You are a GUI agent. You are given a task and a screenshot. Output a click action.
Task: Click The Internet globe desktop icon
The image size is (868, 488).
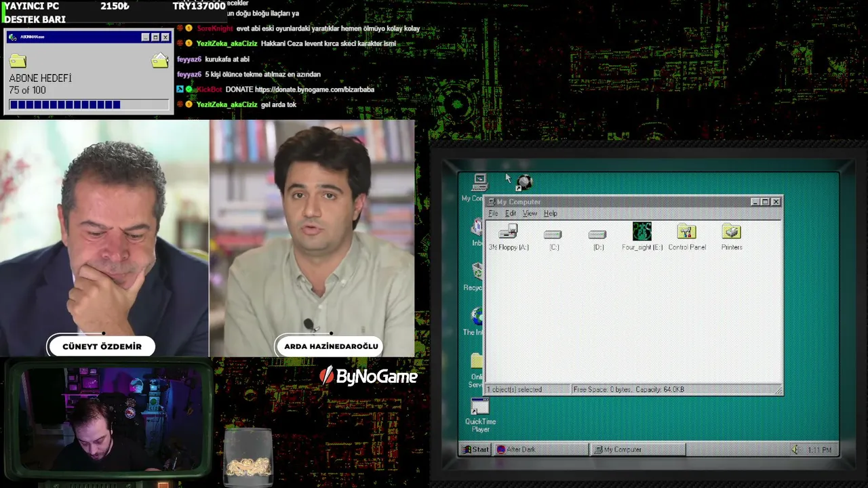[x=477, y=316]
